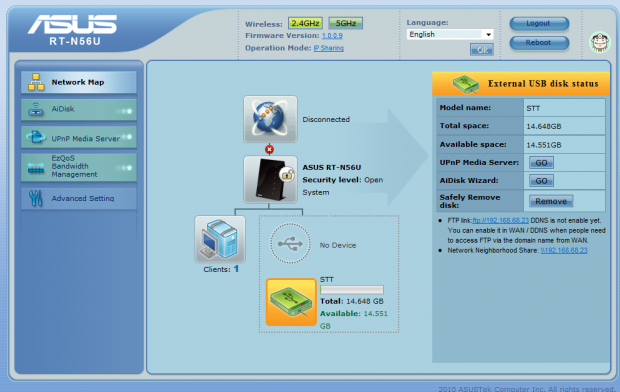620x392 pixels.
Task: Toggle the 5GHz wireless band
Action: pos(346,23)
